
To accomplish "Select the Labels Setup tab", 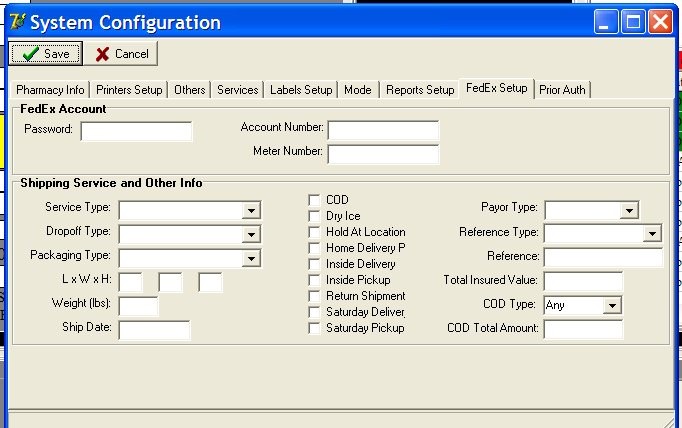I will pyautogui.click(x=301, y=90).
